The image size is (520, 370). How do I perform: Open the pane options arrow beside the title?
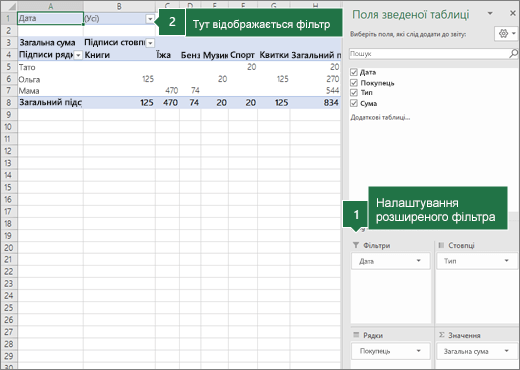coord(490,14)
